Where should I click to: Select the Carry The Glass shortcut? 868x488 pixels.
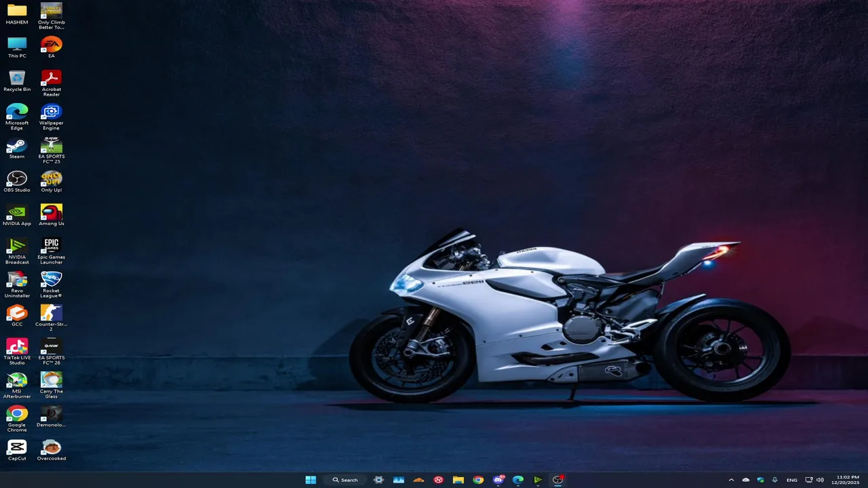click(x=52, y=385)
